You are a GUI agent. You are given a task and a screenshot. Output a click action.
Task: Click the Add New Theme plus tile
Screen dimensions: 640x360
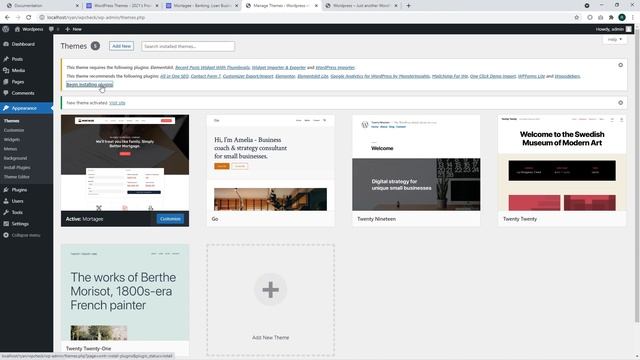click(270, 300)
